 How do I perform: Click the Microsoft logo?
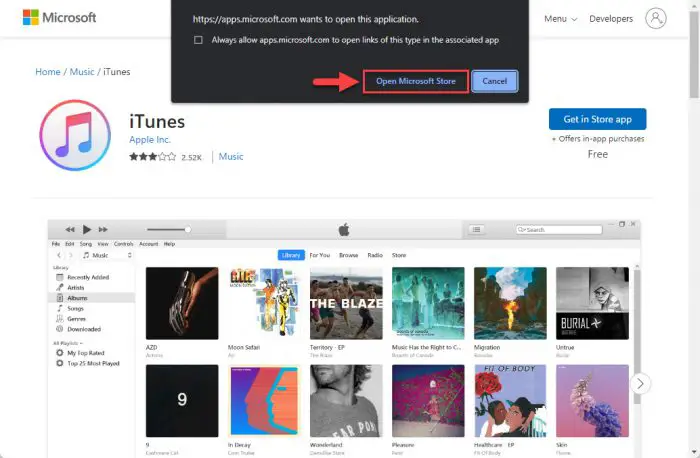tap(59, 18)
